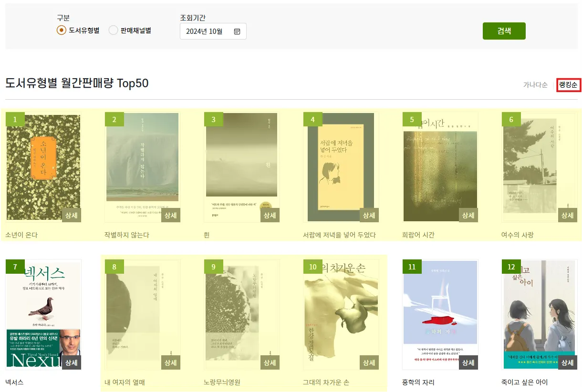Click the title text 넥서스
Image resolution: width=582 pixels, height=392 pixels.
[x=15, y=382]
